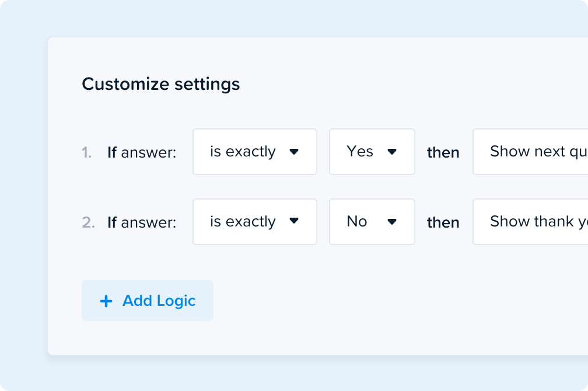588x391 pixels.
Task: Select the rule number 2 label
Action: coord(88,223)
